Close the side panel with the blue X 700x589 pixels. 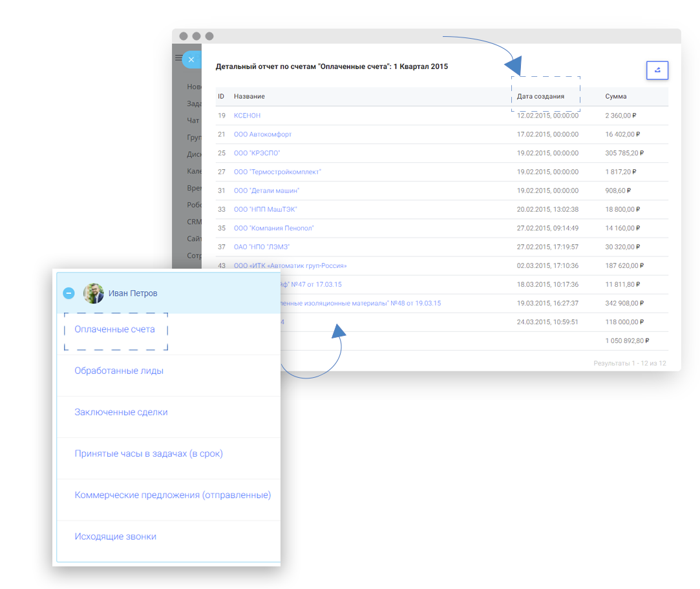[191, 59]
